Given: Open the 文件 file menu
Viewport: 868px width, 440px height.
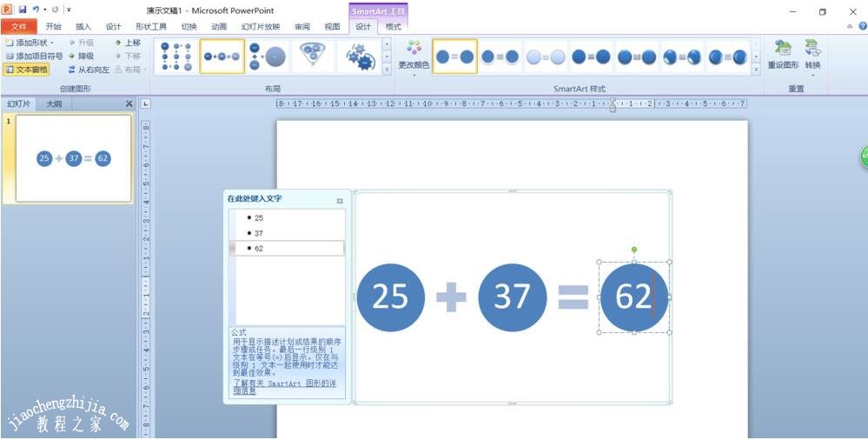Looking at the screenshot, I should click(19, 27).
